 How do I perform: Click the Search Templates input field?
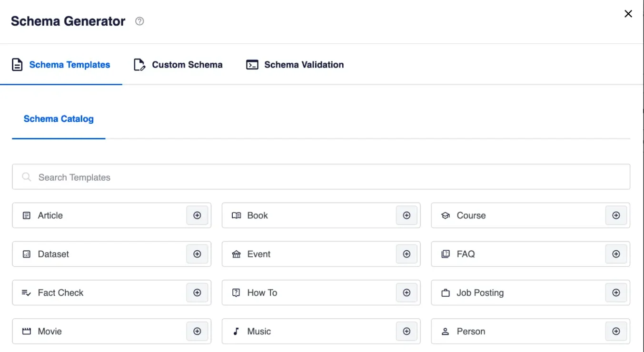tap(328, 177)
